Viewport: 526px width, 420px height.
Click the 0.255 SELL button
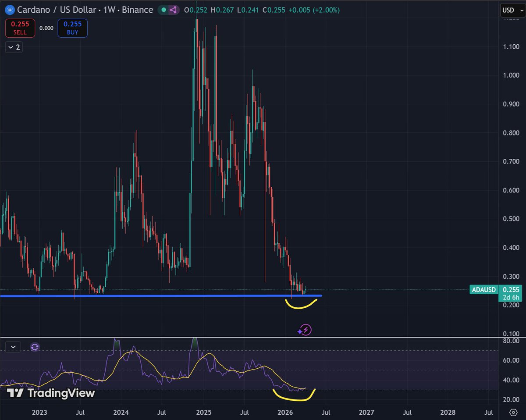20,28
